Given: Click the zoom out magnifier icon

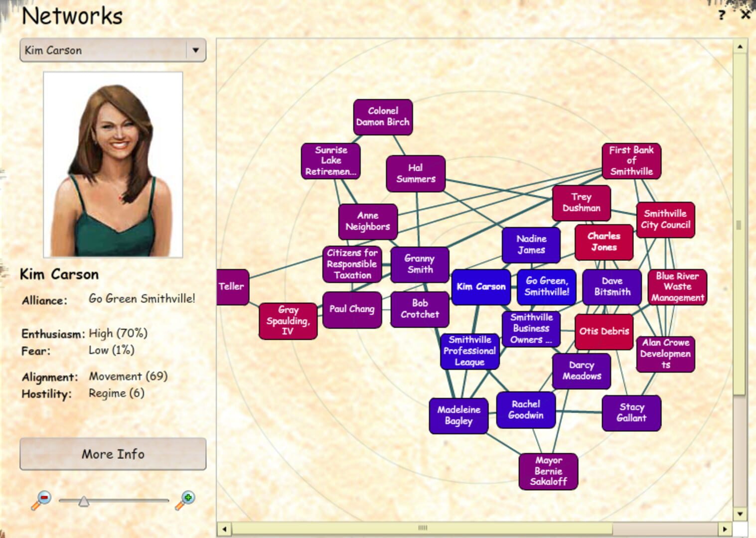Looking at the screenshot, I should click(41, 500).
